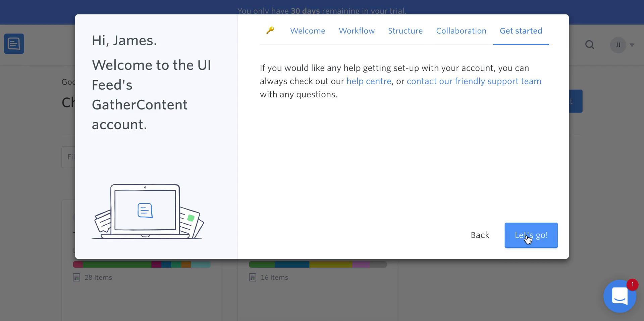The image size is (644, 321).
Task: Click the Let's go! button
Action: [x=531, y=235]
